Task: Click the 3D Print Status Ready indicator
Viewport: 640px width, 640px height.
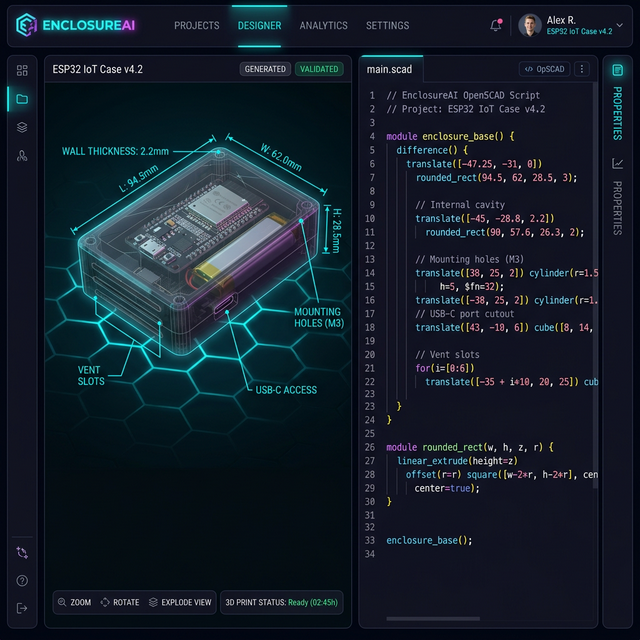Action: tap(282, 602)
